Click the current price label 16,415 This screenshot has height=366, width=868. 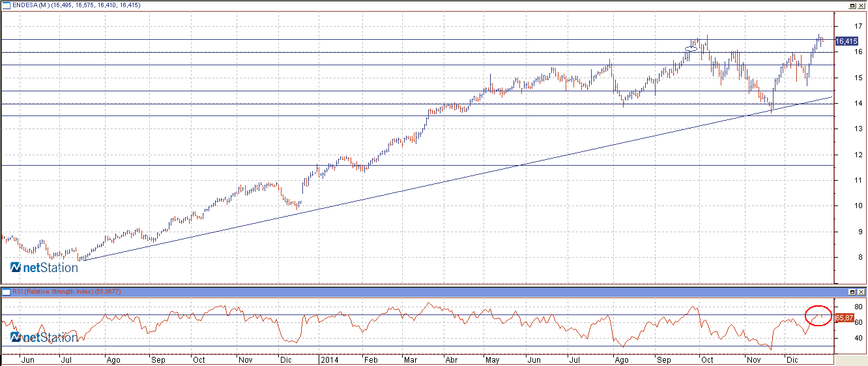click(x=846, y=41)
